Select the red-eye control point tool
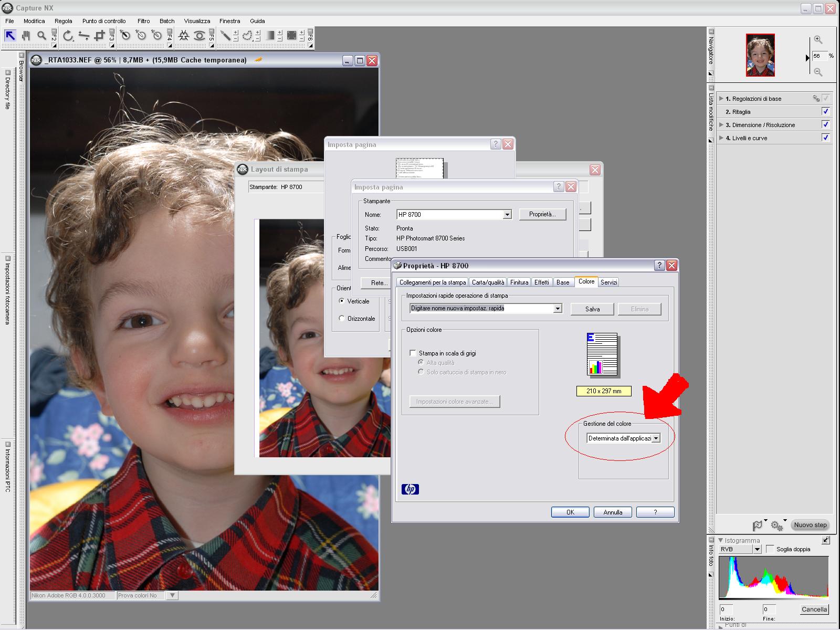840x630 pixels. [x=199, y=36]
